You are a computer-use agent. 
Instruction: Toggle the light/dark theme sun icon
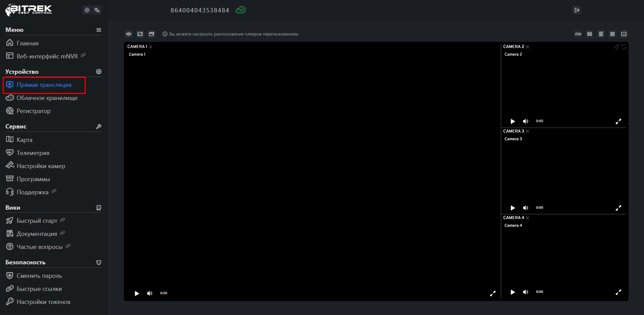(x=87, y=10)
